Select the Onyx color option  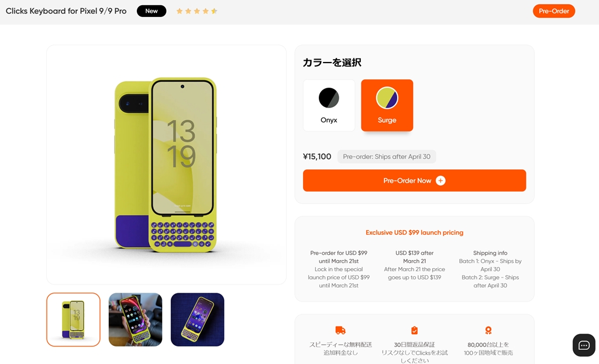329,105
